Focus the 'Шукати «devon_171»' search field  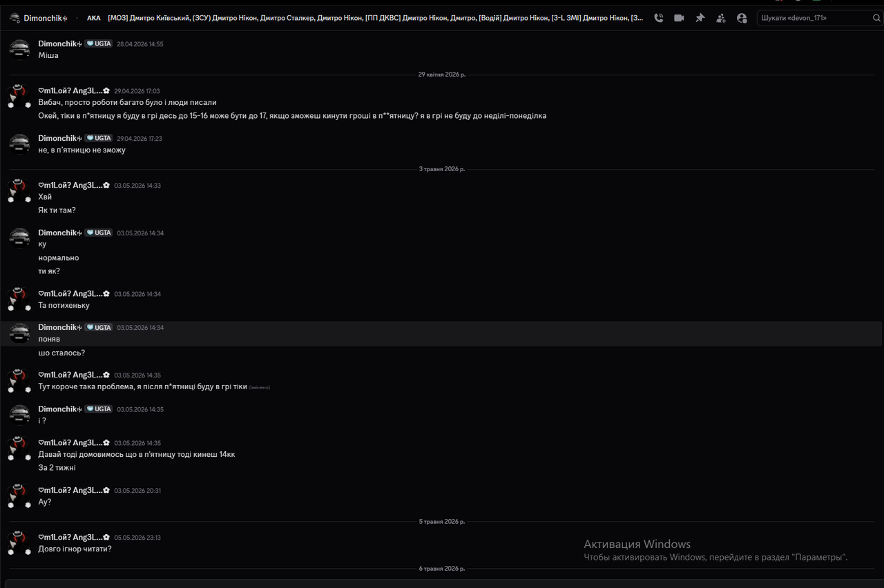[818, 18]
